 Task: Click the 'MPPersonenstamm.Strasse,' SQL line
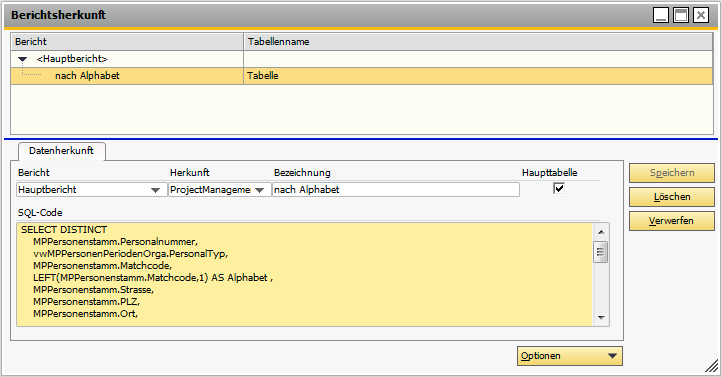[x=93, y=290]
